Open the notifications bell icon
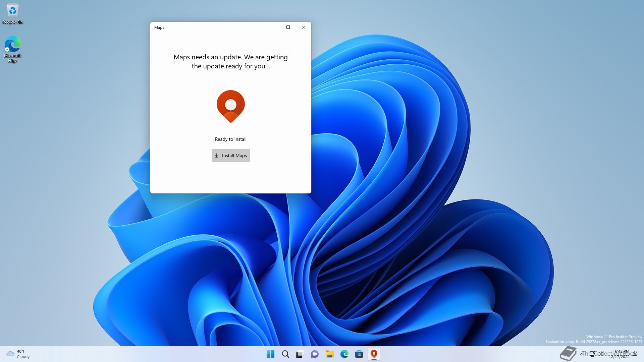Viewport: 644px width, 362px height. (635, 354)
